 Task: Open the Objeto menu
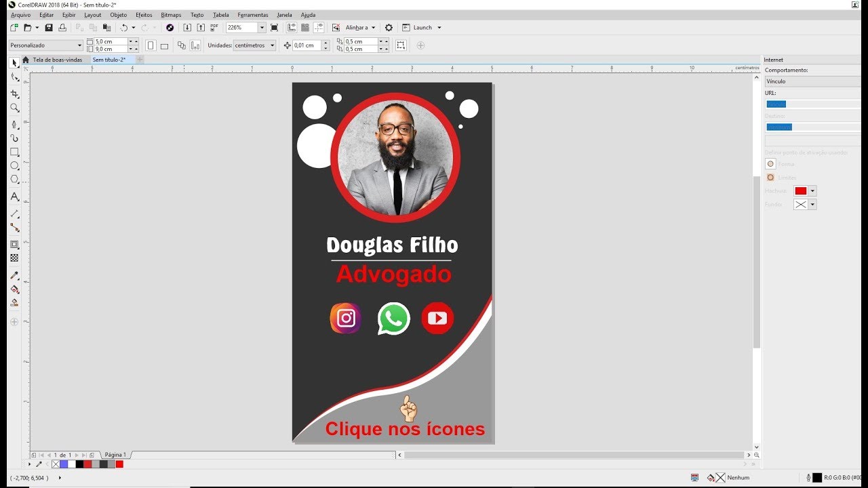[x=119, y=15]
